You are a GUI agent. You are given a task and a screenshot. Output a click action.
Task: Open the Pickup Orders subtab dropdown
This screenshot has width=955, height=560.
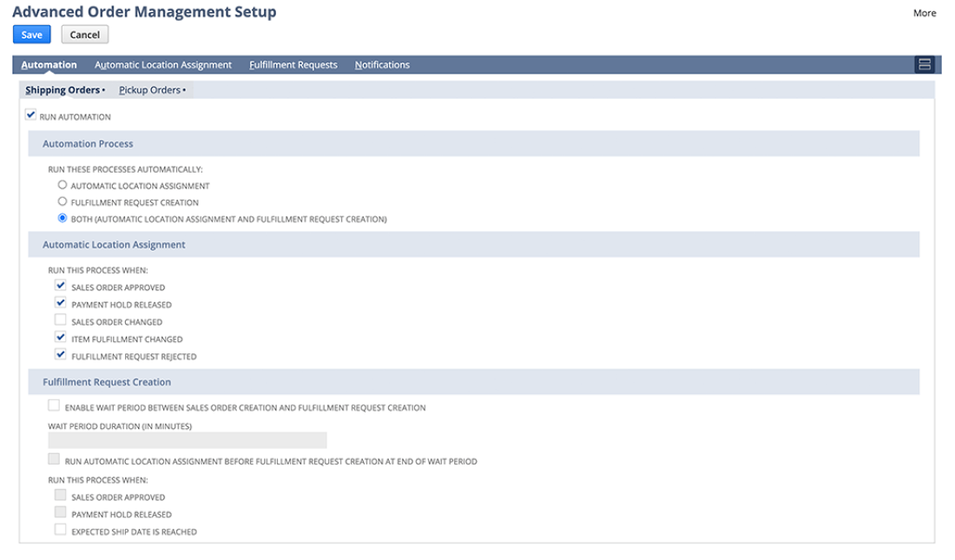coord(152,89)
